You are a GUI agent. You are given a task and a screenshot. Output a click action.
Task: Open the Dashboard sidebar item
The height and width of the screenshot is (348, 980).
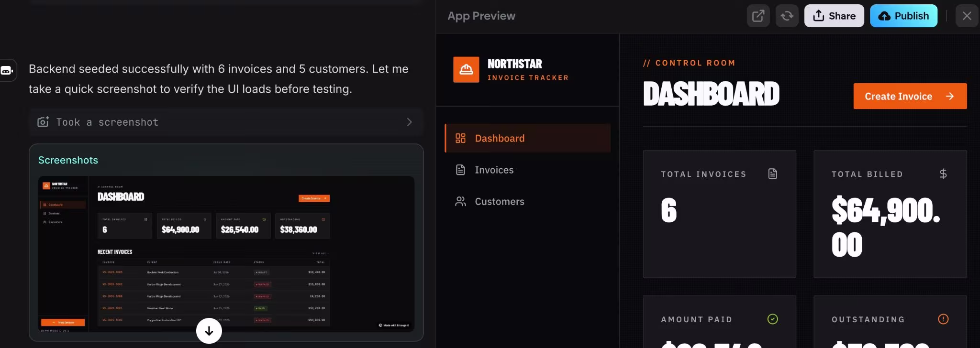pos(528,138)
